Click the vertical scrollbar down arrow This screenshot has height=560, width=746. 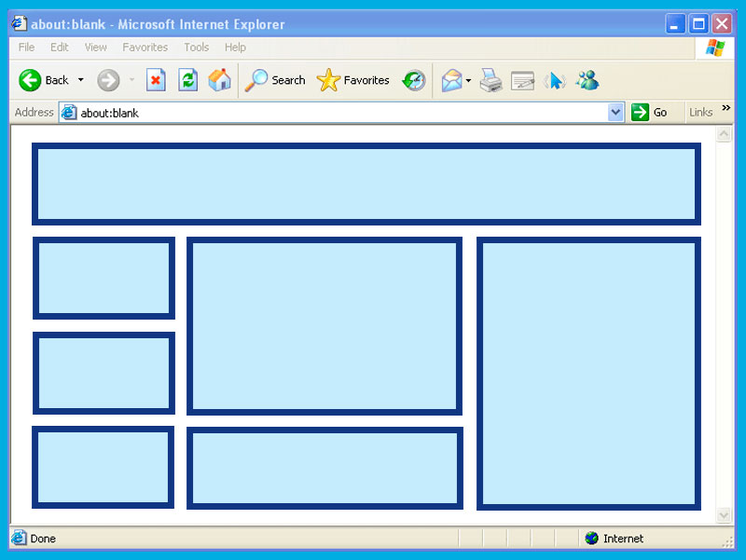point(725,514)
